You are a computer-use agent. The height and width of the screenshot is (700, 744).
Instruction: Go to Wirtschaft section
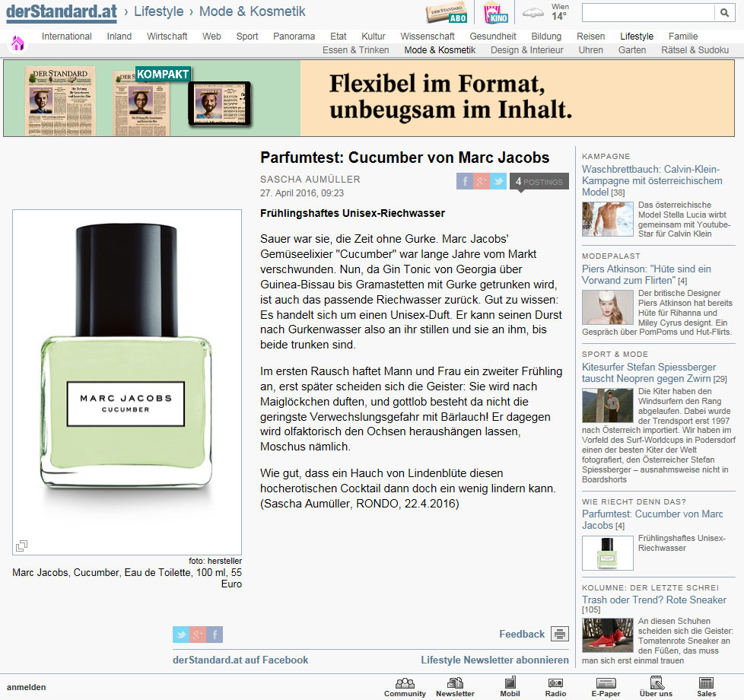[x=167, y=36]
